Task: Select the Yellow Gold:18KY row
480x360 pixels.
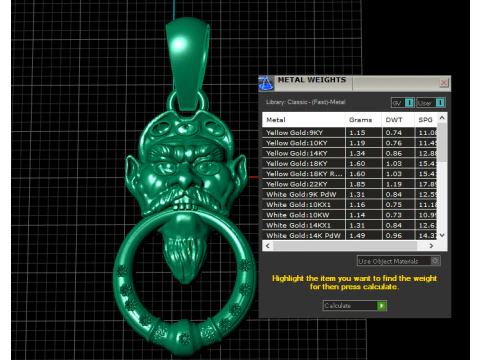Action: pos(349,164)
